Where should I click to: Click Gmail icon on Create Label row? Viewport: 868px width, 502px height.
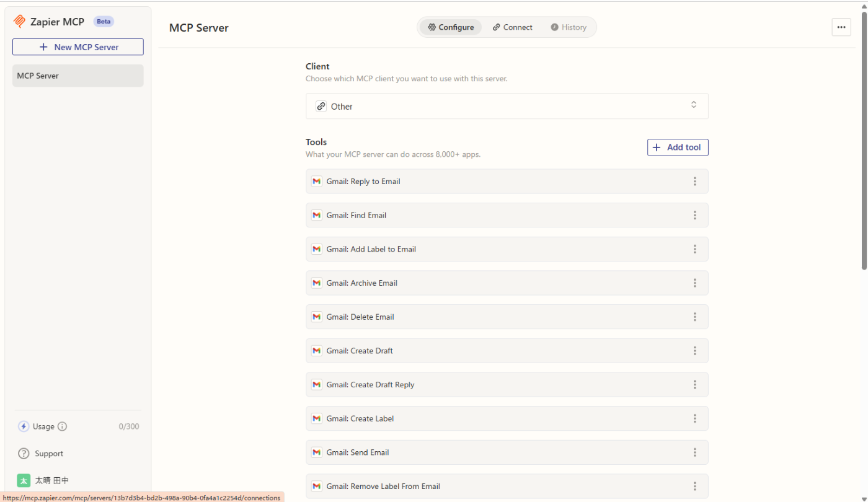pos(317,418)
